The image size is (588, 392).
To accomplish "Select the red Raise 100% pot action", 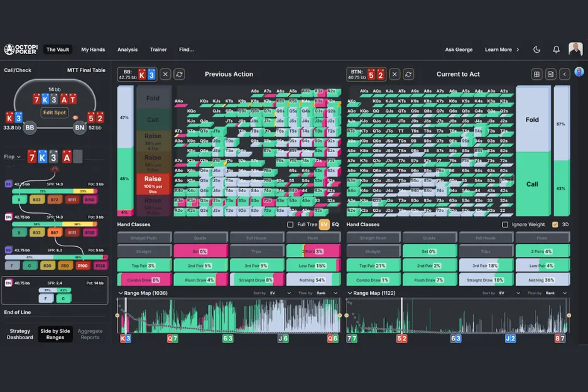I will (153, 182).
